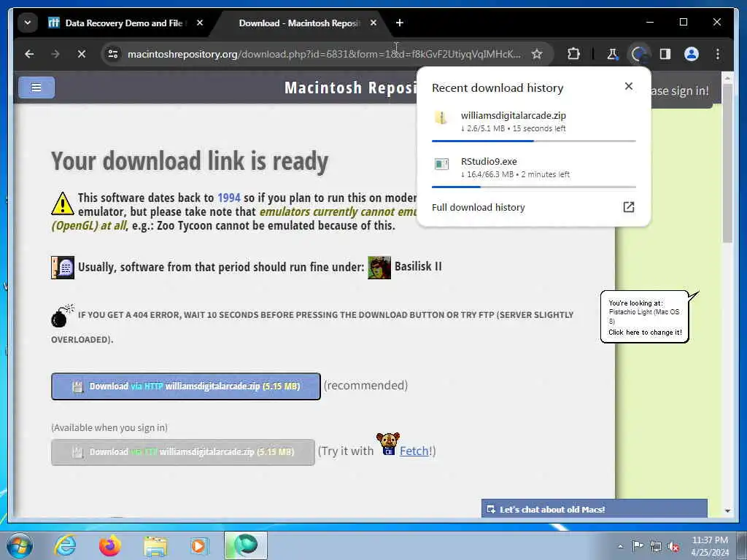Click RStudio9.exe download entry
Viewport: 747px width, 560px height.
pyautogui.click(x=533, y=168)
